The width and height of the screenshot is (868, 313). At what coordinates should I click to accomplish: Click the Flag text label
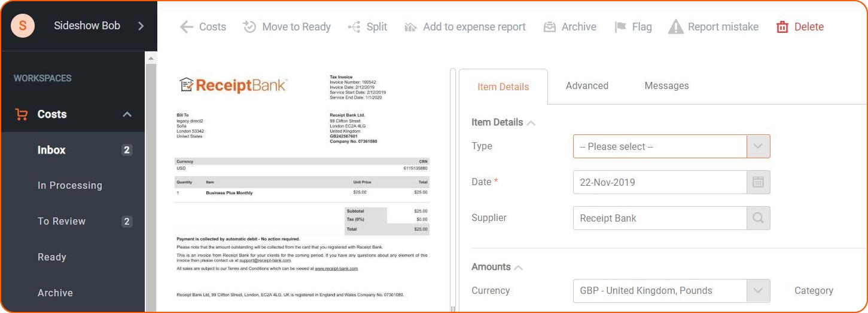coord(642,27)
